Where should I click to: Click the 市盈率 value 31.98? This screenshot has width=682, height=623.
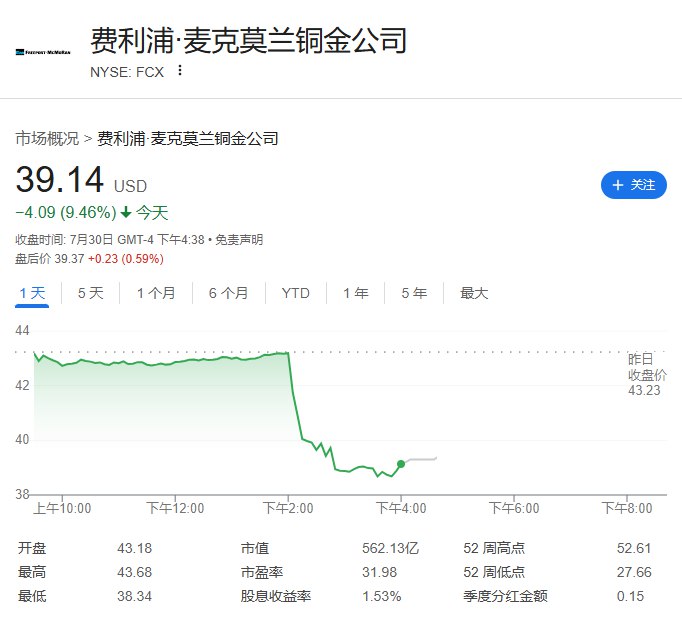[x=379, y=572]
